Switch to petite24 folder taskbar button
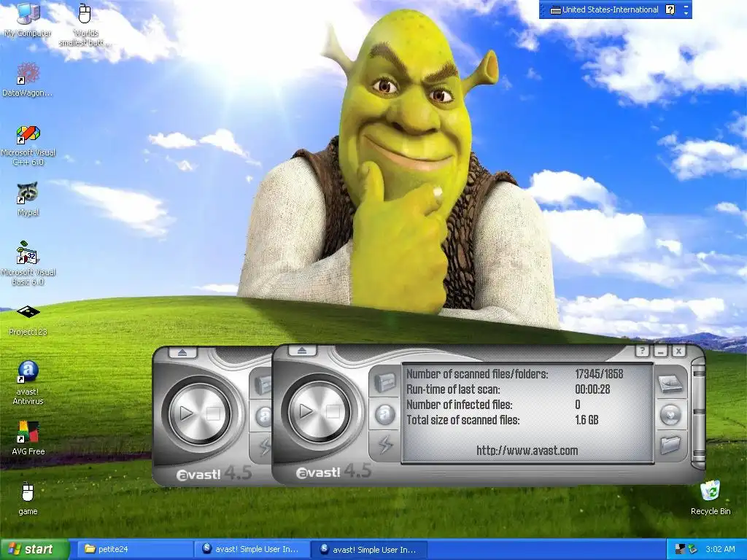Viewport: 747px width, 560px height. click(134, 549)
